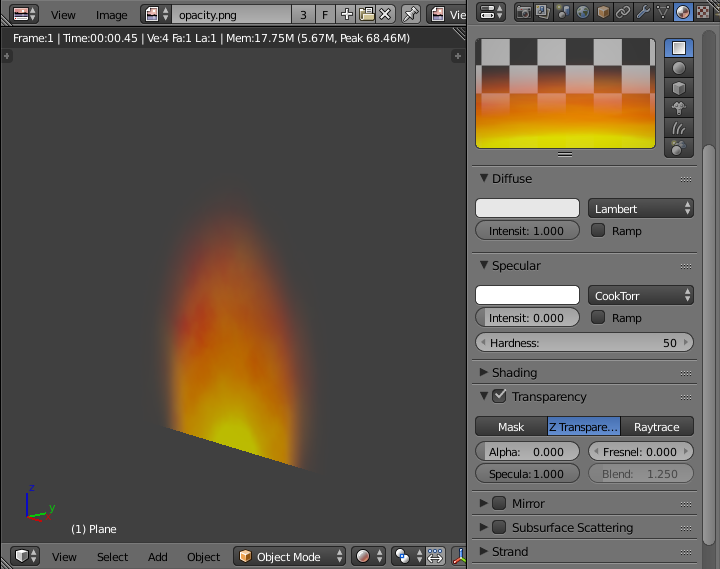
Task: Disable the Transparency checkbox
Action: [500, 397]
